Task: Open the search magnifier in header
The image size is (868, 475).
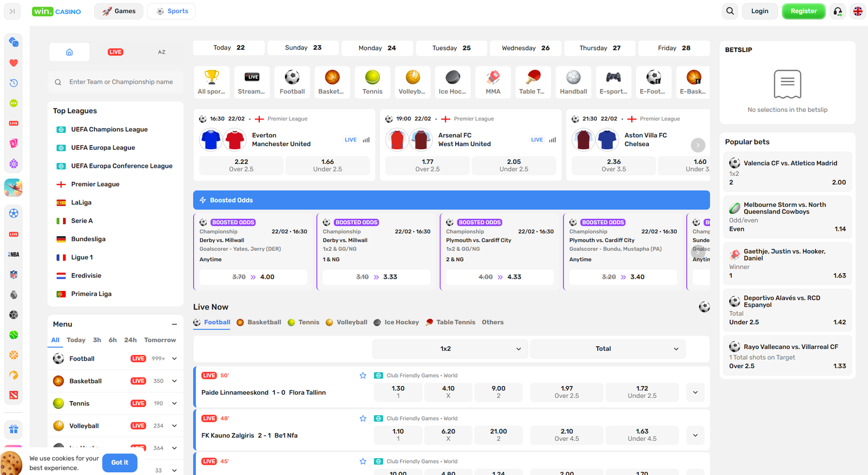Action: 730,11
